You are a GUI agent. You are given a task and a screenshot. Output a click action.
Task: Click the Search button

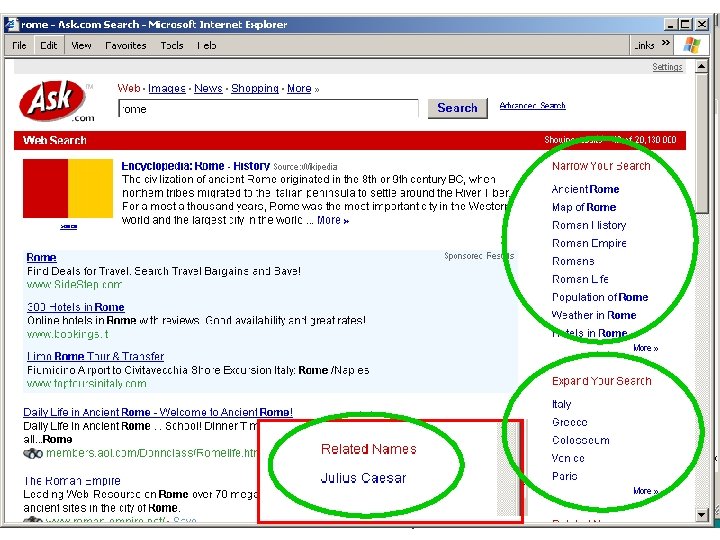(x=457, y=108)
